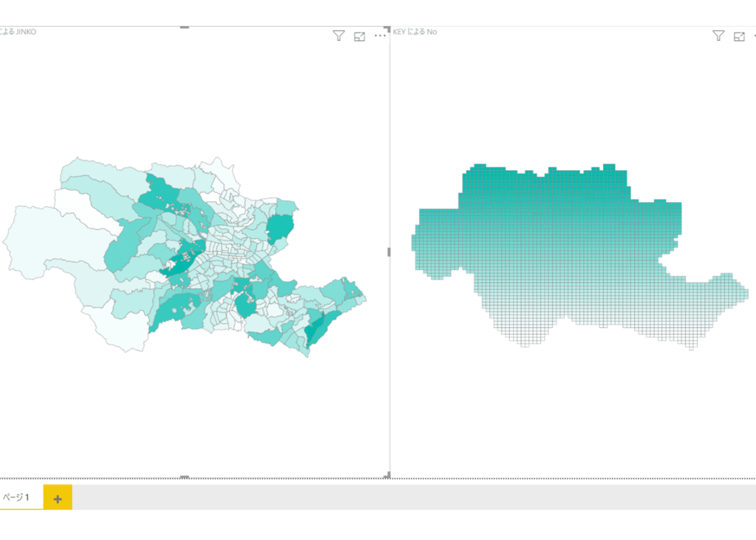Screen dimensions: 756x540
Task: Click the JINKO visual title text
Action: tap(18, 32)
